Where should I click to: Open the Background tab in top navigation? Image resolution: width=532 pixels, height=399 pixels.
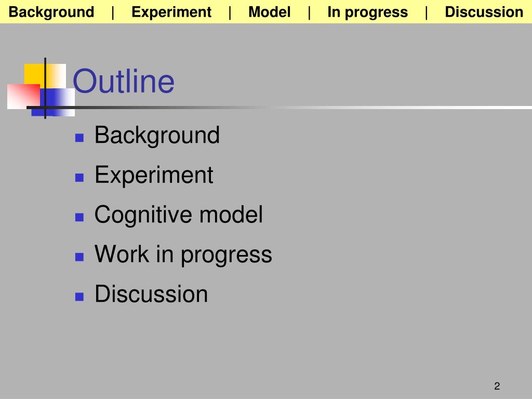click(x=51, y=12)
